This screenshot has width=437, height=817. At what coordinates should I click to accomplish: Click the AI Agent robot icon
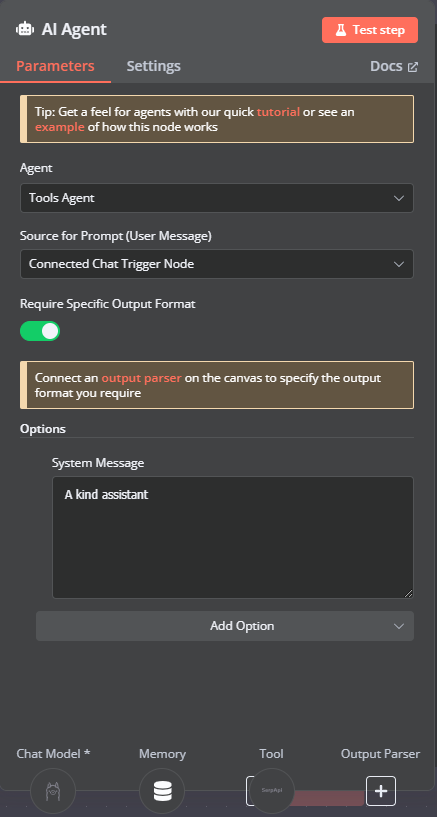tap(25, 29)
